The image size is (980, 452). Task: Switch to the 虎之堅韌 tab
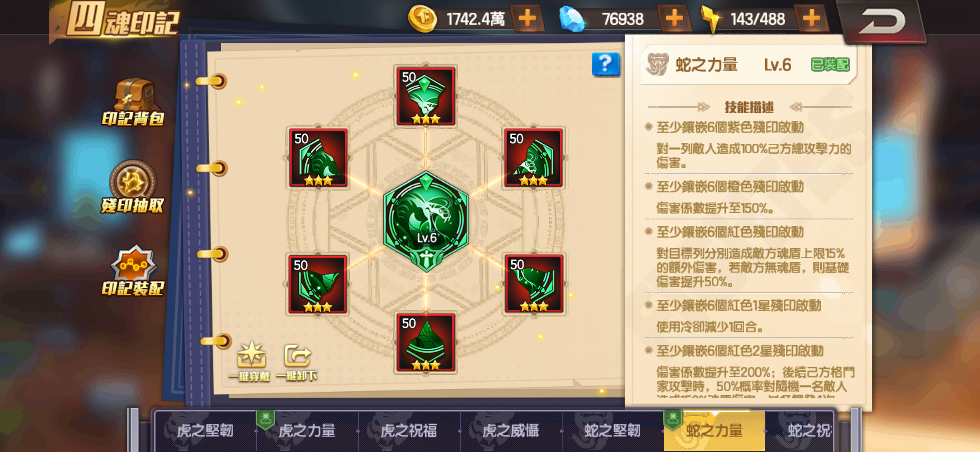(205, 431)
